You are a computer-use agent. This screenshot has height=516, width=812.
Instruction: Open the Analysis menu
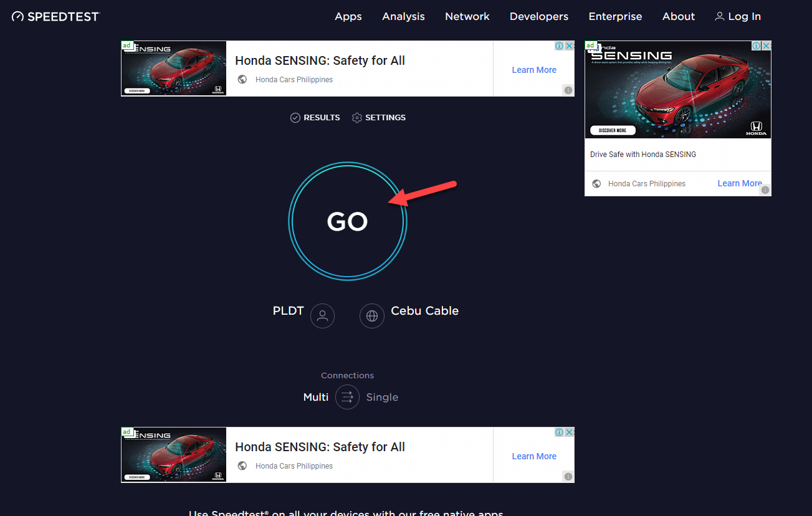(403, 17)
